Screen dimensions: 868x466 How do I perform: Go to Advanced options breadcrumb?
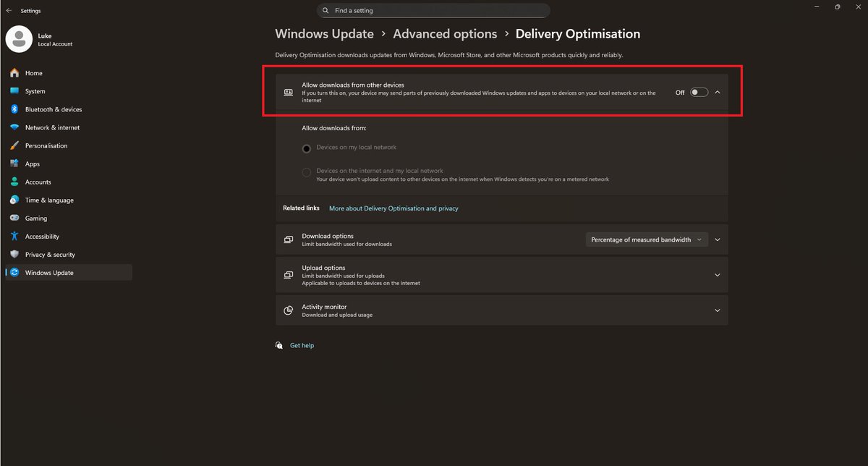pos(445,34)
